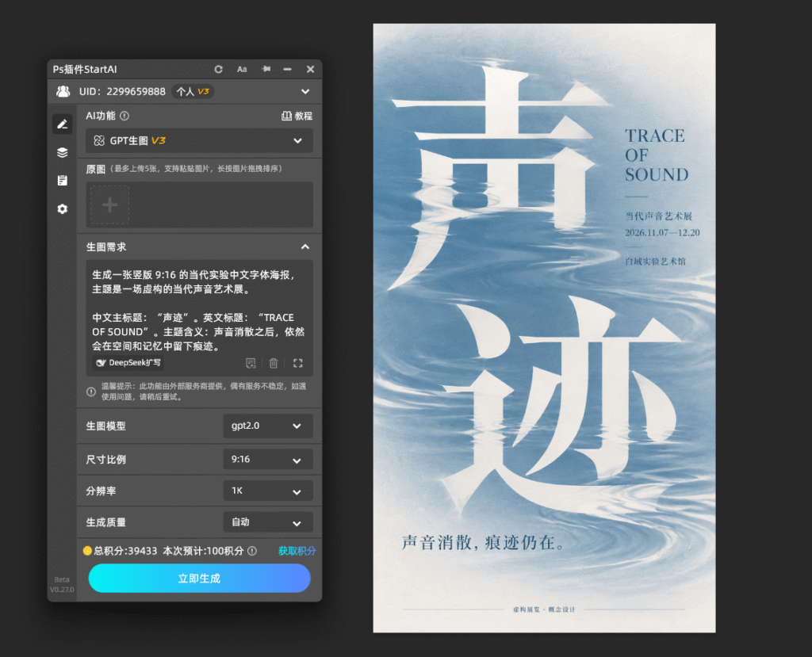812x657 pixels.
Task: Open the settings gear in sidebar
Action: 62,208
